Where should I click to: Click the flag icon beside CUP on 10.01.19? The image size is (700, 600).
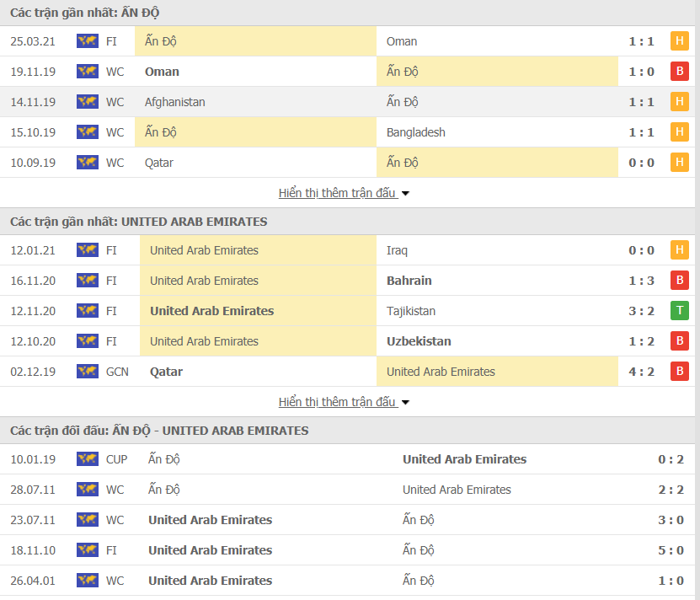click(87, 459)
